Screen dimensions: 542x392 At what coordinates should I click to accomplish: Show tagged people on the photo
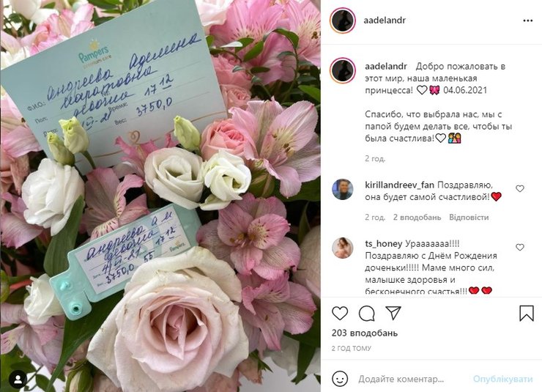click(x=18, y=380)
